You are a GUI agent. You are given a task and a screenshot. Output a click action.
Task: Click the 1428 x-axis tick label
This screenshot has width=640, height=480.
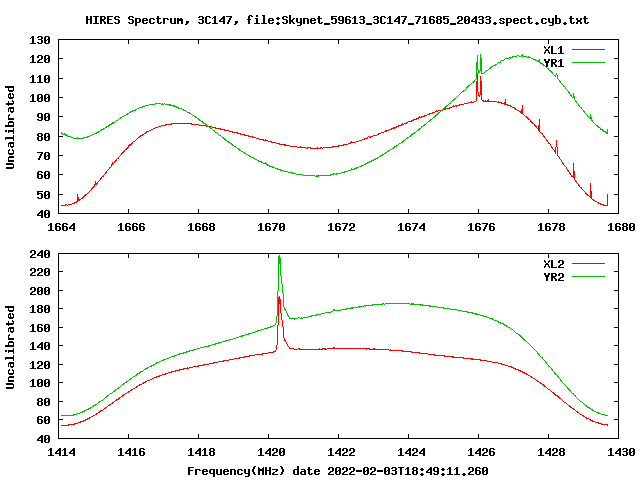[551, 452]
